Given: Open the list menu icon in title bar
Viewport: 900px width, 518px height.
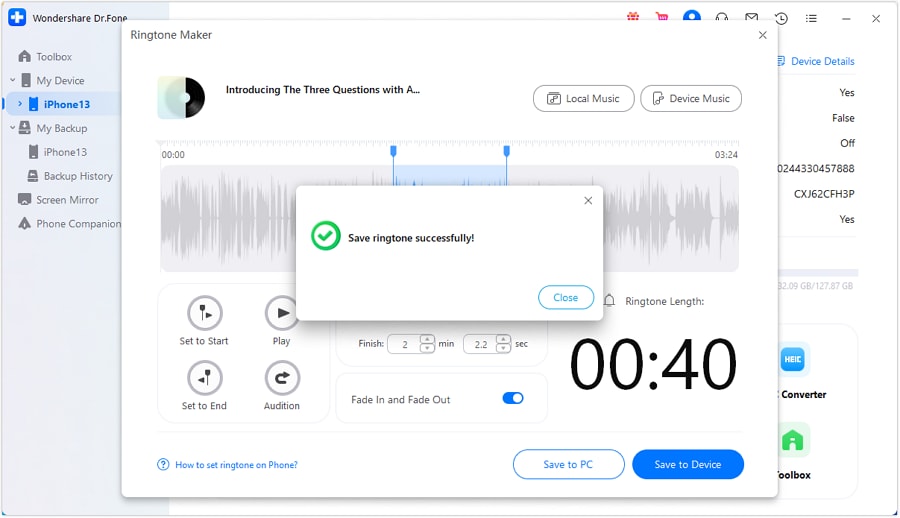Looking at the screenshot, I should pyautogui.click(x=811, y=18).
